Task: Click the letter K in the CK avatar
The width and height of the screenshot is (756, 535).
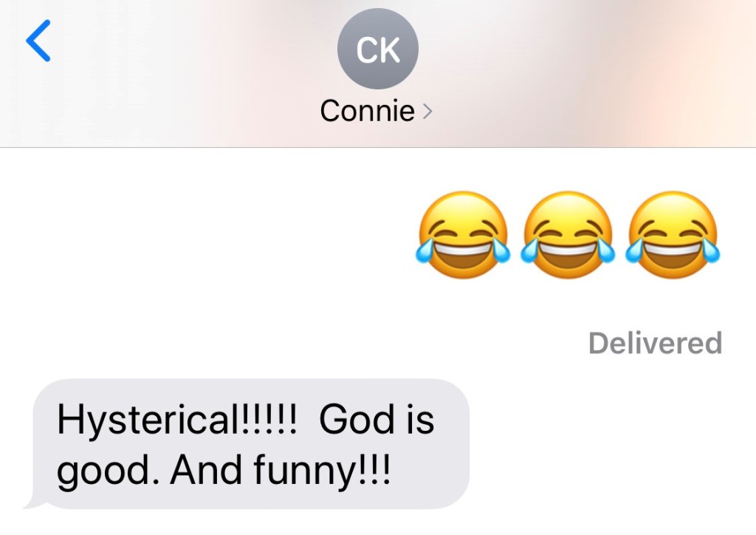Action: pyautogui.click(x=390, y=50)
